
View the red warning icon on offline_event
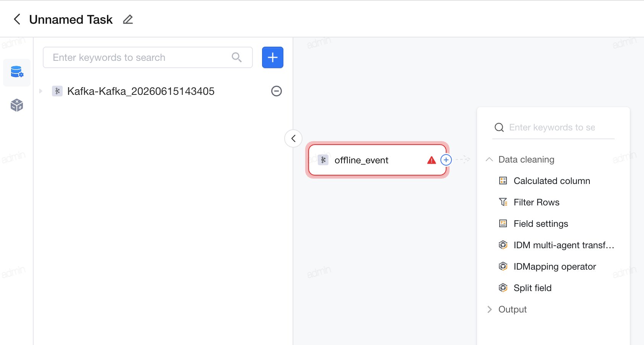[x=432, y=160]
